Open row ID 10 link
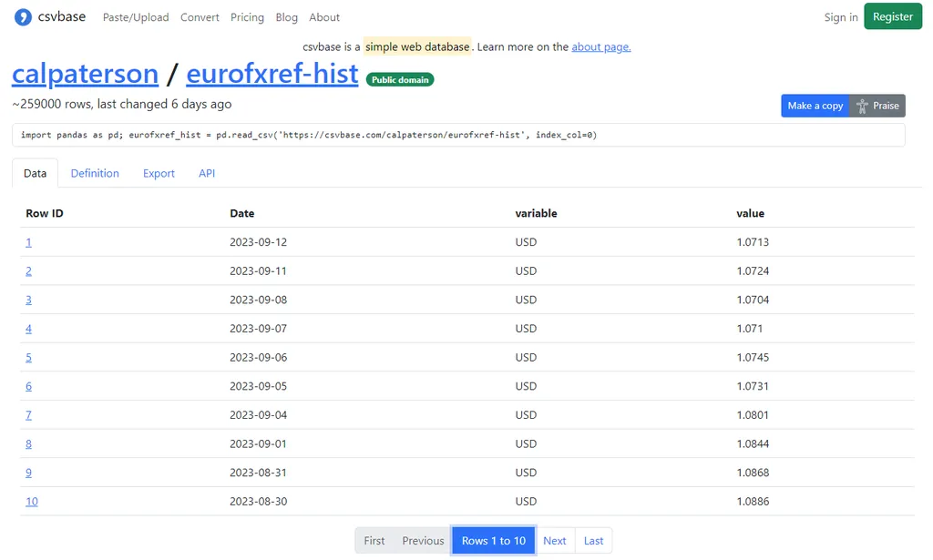Image resolution: width=933 pixels, height=560 pixels. click(x=32, y=502)
